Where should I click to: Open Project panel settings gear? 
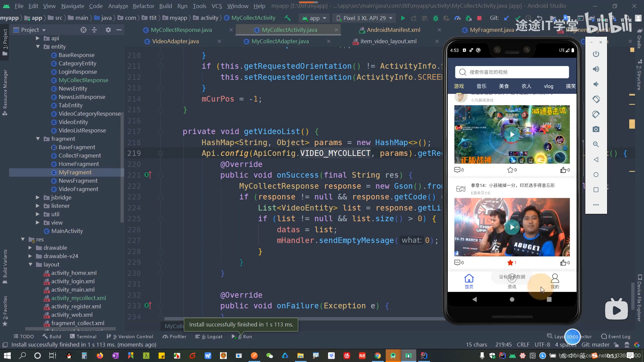108,30
